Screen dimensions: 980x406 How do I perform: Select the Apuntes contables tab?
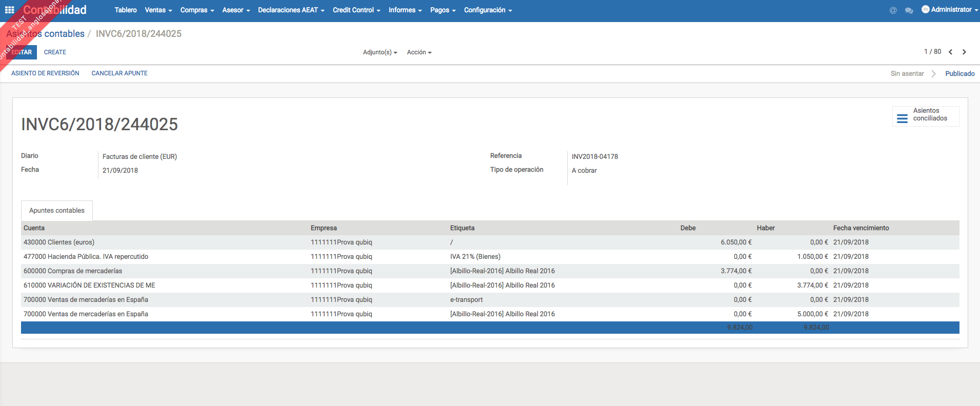57,211
